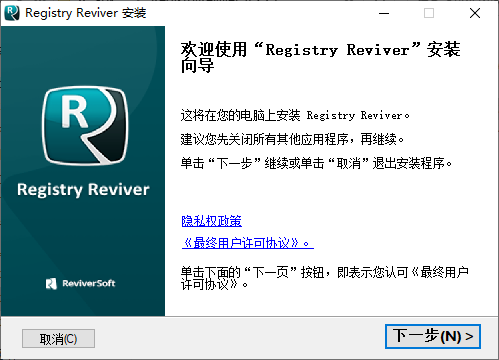Open the 隐私权政策 link
Screen dimensions: 499x360
pyautogui.click(x=212, y=221)
